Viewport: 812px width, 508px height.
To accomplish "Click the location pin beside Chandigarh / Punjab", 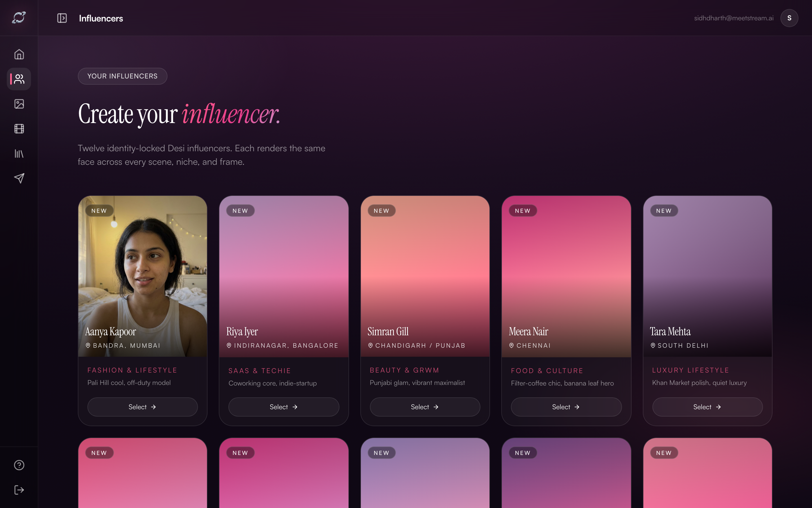I will 370,345.
